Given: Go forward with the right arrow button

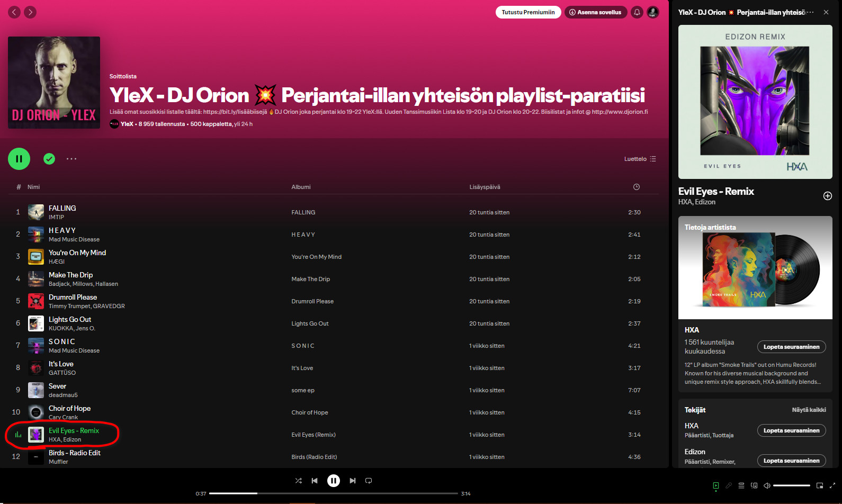Looking at the screenshot, I should click(30, 12).
